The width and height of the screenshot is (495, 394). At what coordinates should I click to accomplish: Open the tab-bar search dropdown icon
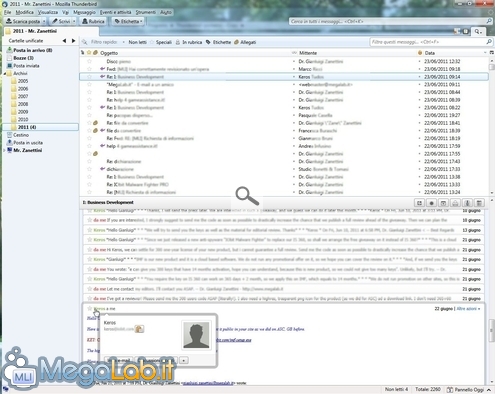(x=478, y=31)
